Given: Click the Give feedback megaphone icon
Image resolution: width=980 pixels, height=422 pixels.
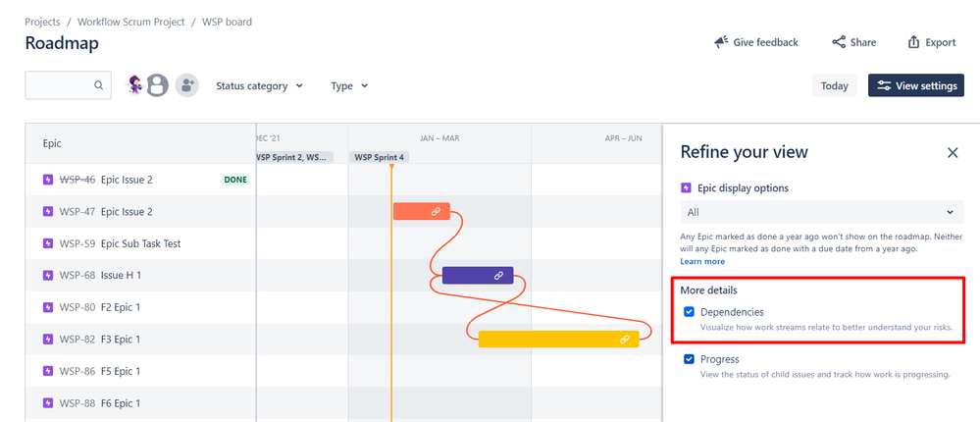Looking at the screenshot, I should 721,42.
